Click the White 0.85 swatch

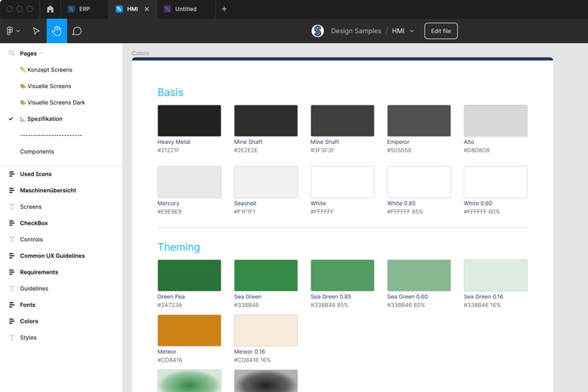click(x=419, y=182)
